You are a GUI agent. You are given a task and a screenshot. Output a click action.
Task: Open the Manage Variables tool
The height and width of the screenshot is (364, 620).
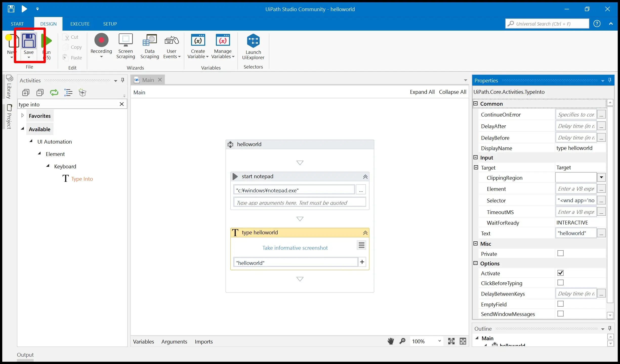pos(223,46)
